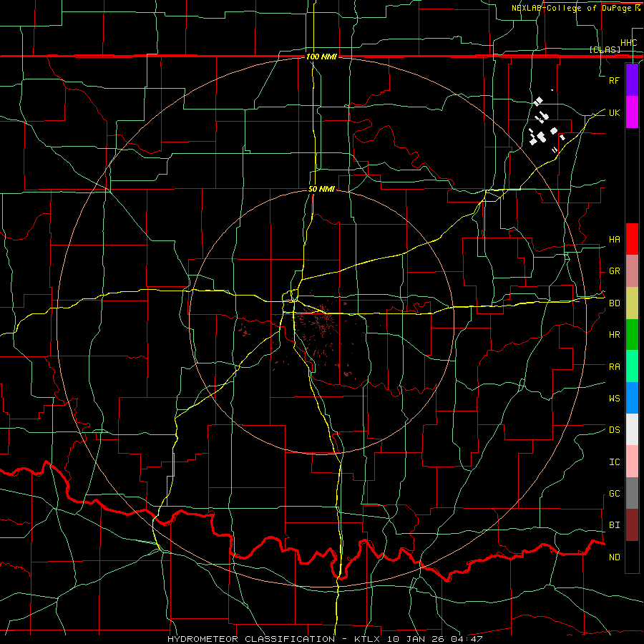Click the brown BI legend color swatch
Image resolution: width=644 pixels, height=644 pixels.
[x=632, y=525]
